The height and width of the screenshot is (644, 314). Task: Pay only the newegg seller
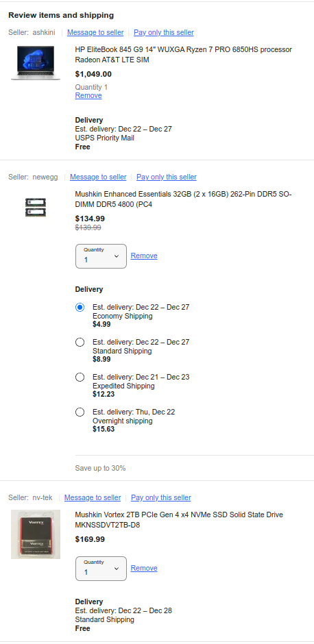167,177
